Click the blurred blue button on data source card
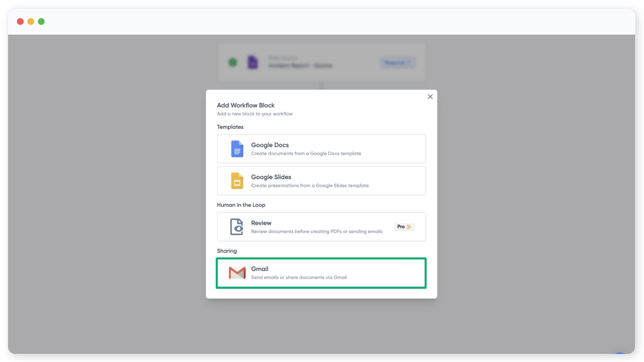Viewport: 644px width, 362px height. point(397,62)
